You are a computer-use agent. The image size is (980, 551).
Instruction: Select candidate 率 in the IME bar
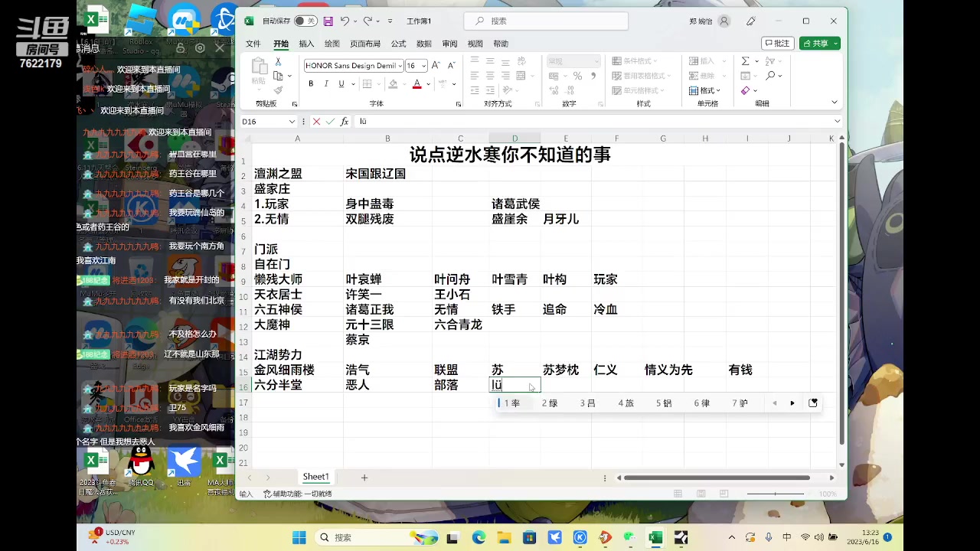(x=514, y=403)
